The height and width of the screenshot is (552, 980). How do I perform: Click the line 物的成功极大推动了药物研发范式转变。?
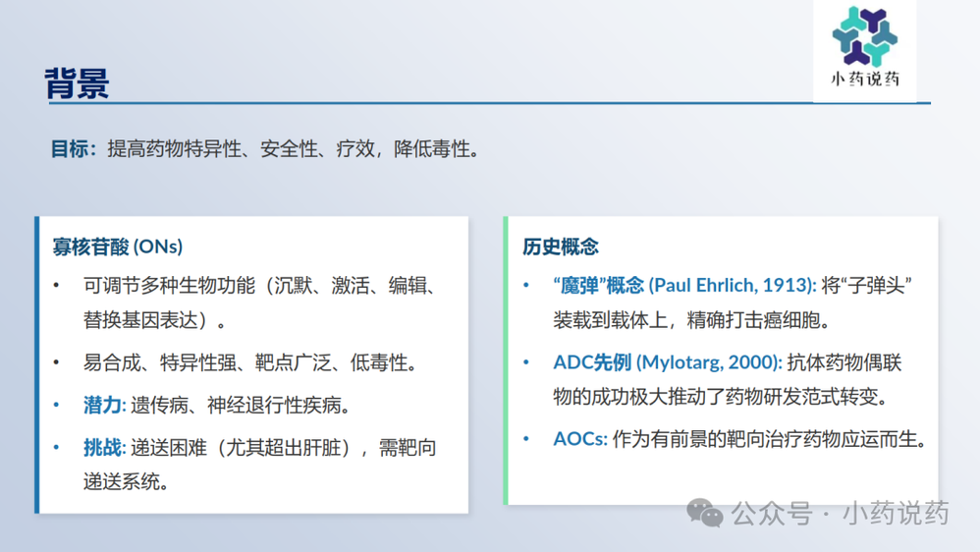click(721, 397)
